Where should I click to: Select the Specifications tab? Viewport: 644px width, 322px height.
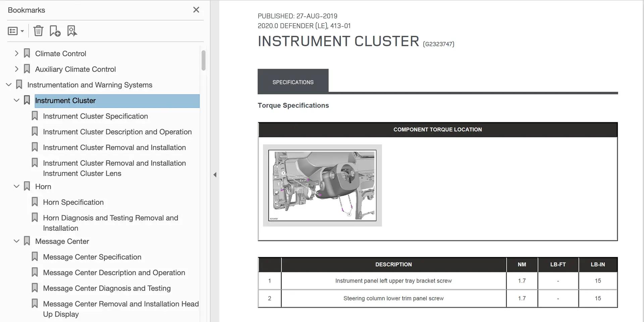point(293,82)
